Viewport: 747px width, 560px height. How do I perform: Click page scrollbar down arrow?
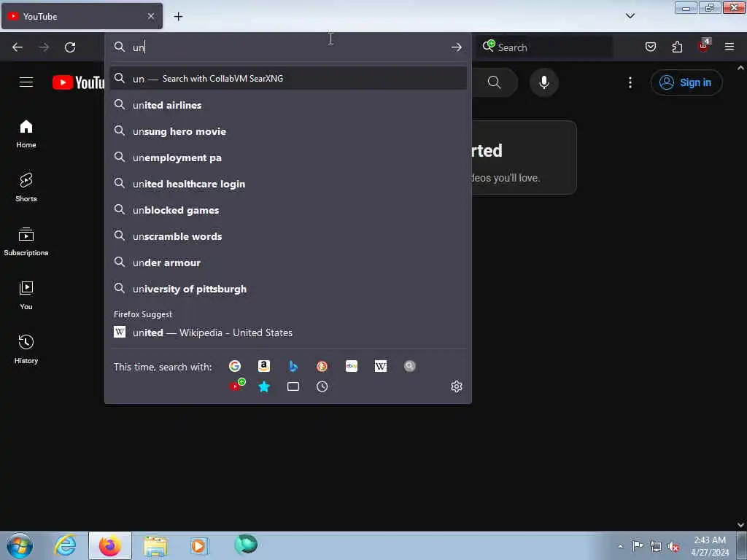(x=741, y=525)
